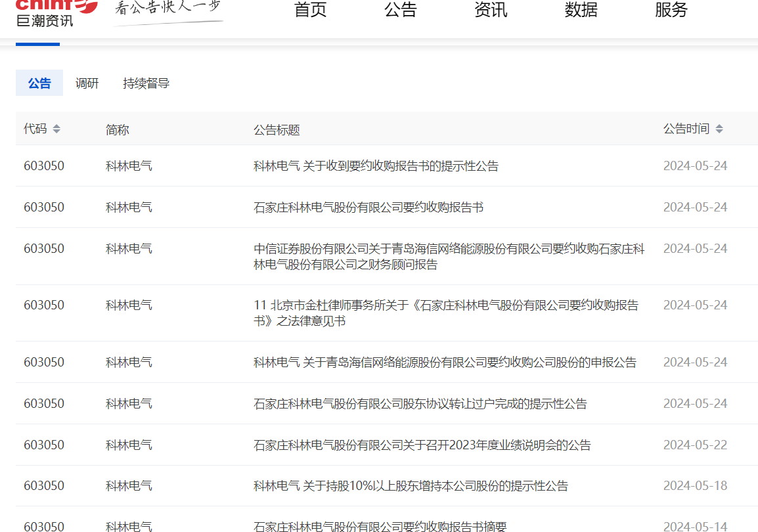
Task: Open 北京市金杜律师事务所 法律意见书 announcement
Action: pos(446,313)
